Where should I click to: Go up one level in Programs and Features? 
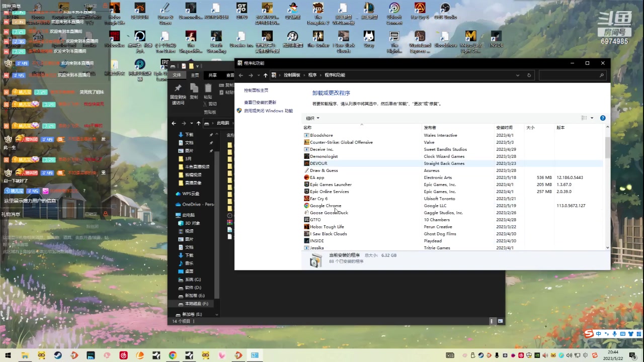[x=266, y=75]
